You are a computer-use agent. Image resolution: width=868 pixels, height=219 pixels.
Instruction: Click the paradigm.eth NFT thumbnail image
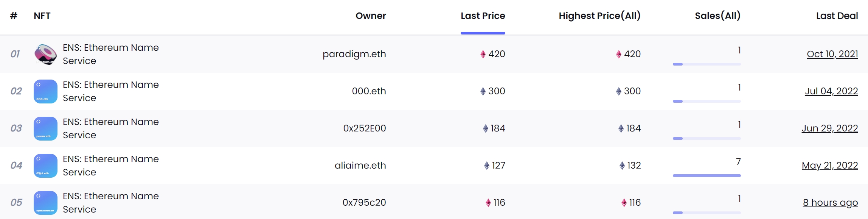click(45, 54)
